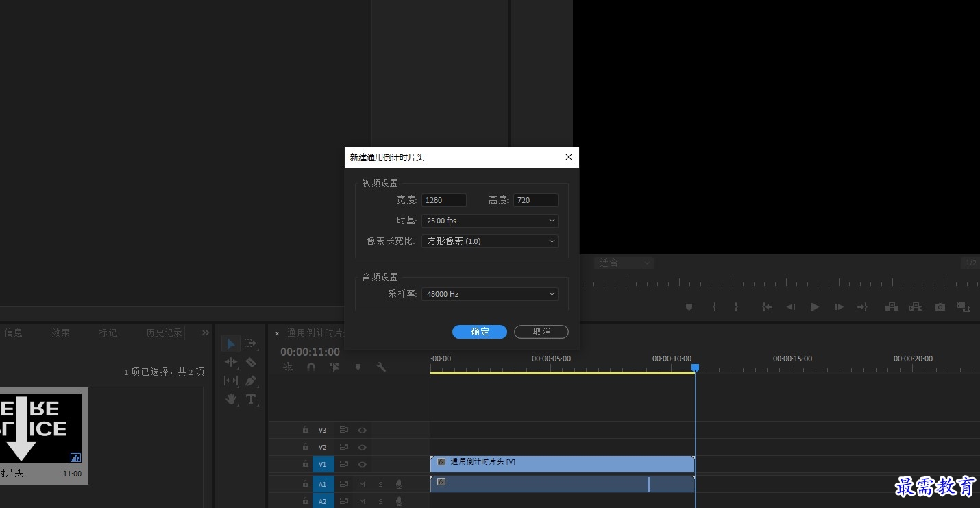980x508 pixels.
Task: Mute the A1 track
Action: (x=362, y=484)
